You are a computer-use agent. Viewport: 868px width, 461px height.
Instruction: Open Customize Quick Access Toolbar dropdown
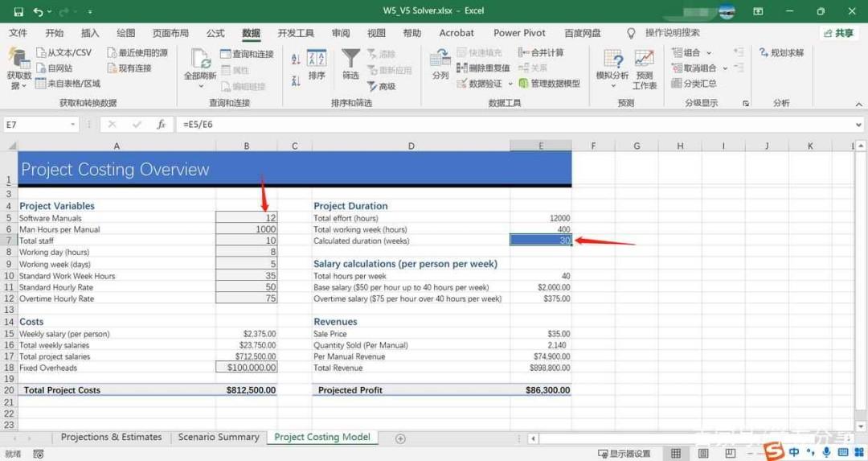click(x=90, y=11)
